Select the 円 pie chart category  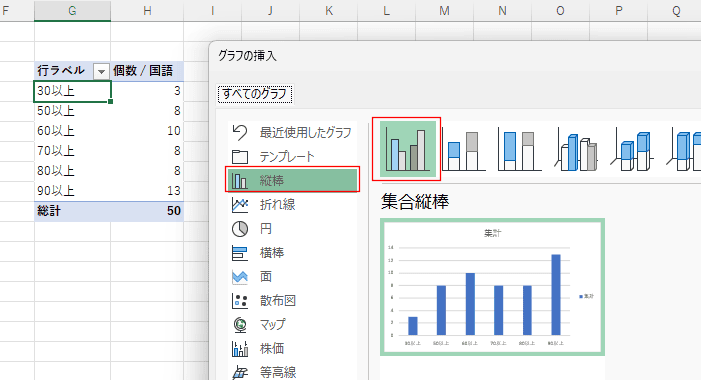point(292,229)
